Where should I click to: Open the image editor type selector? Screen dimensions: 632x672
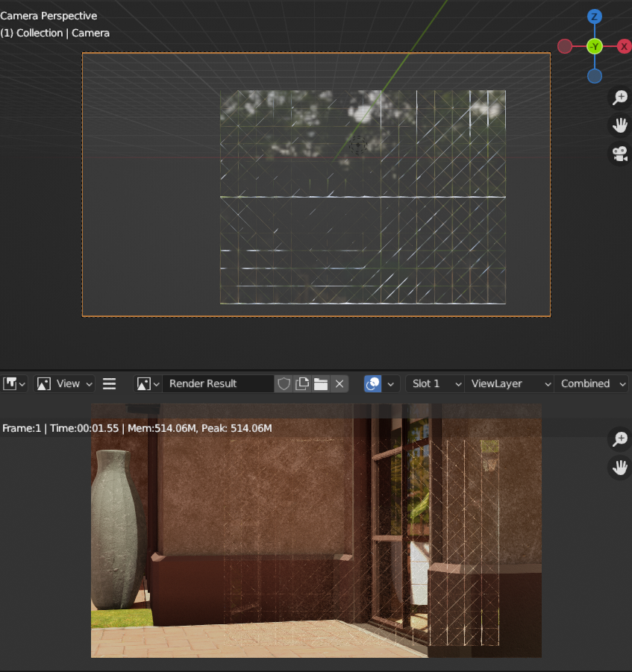[x=14, y=383]
